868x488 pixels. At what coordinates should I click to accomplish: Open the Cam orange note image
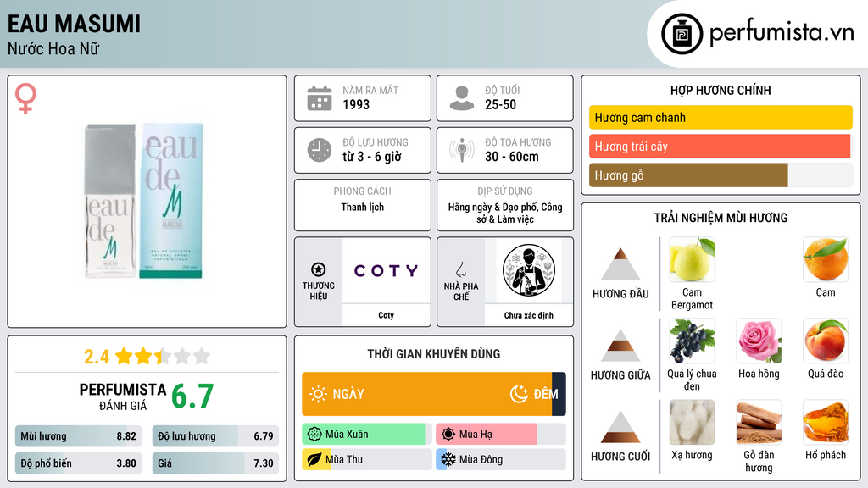826,259
